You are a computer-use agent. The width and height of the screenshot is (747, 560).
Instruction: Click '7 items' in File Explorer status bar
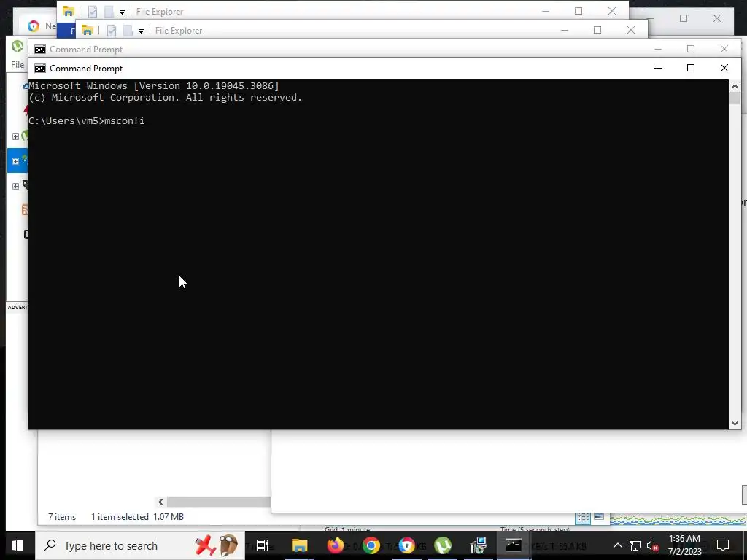coord(62,517)
